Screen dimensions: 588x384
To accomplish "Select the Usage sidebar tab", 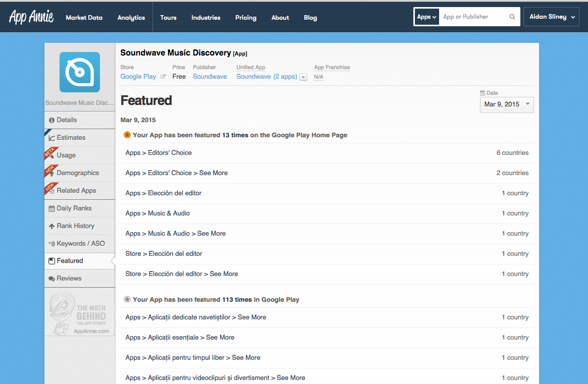I will point(80,155).
